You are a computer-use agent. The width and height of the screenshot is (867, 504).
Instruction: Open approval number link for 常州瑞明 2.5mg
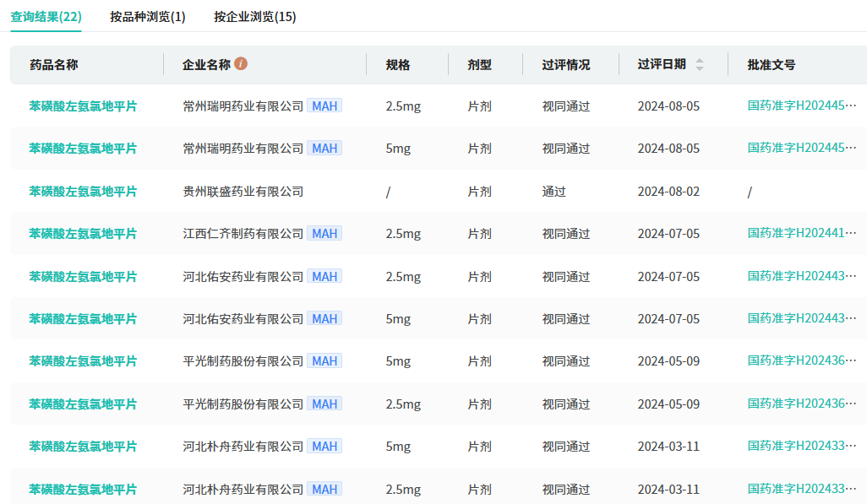[x=802, y=106]
